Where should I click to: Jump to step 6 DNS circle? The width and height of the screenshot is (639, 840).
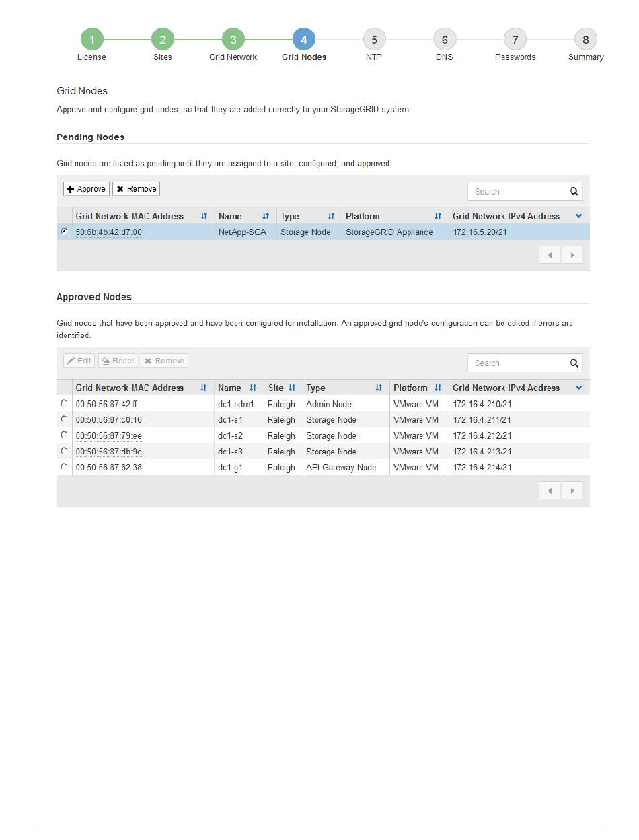445,39
